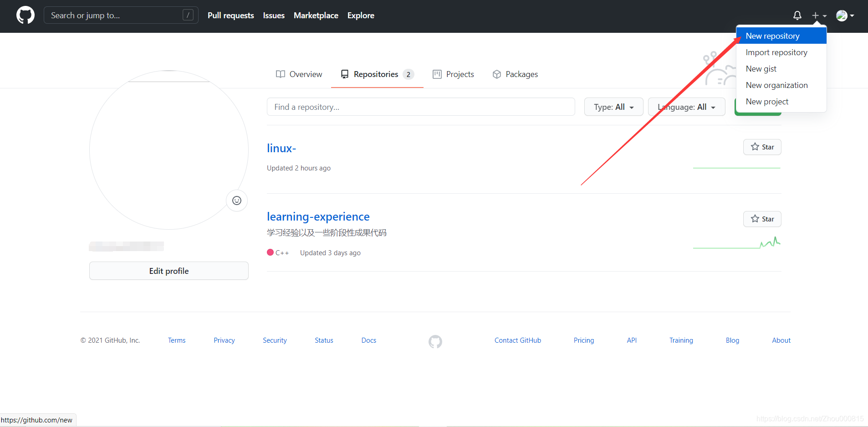Click the footer GitHub octocat icon
The image size is (868, 427).
pyautogui.click(x=435, y=341)
